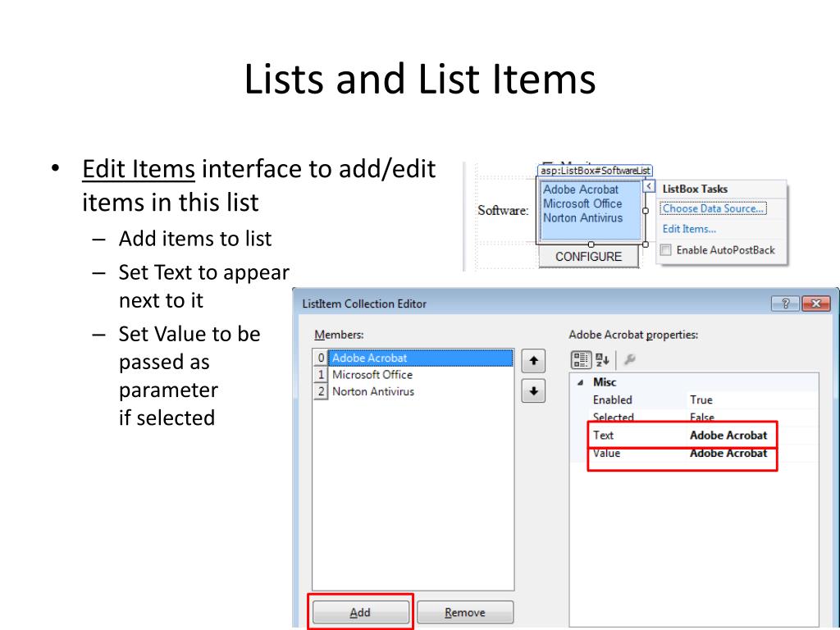
Task: Close the ListItem Collection Editor dialog
Action: tap(816, 304)
